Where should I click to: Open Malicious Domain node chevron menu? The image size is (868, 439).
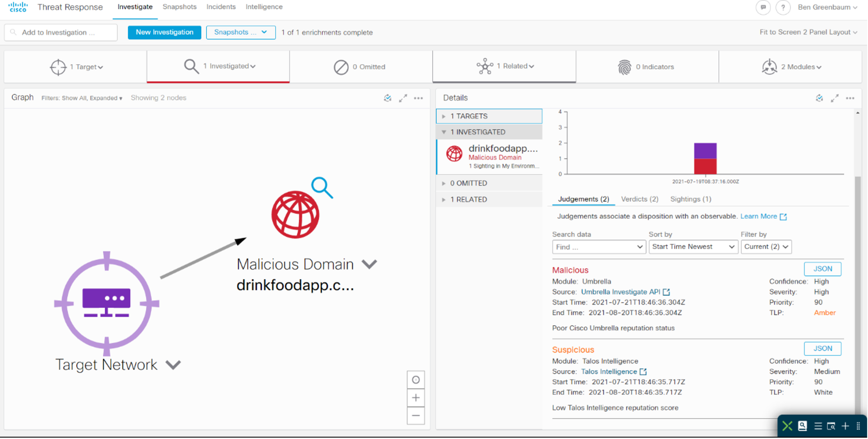tap(369, 264)
